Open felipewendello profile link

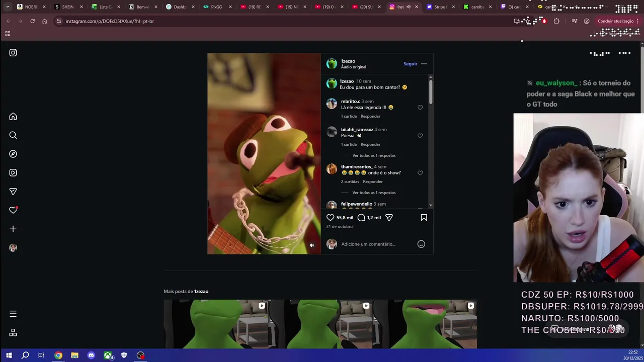point(357,204)
